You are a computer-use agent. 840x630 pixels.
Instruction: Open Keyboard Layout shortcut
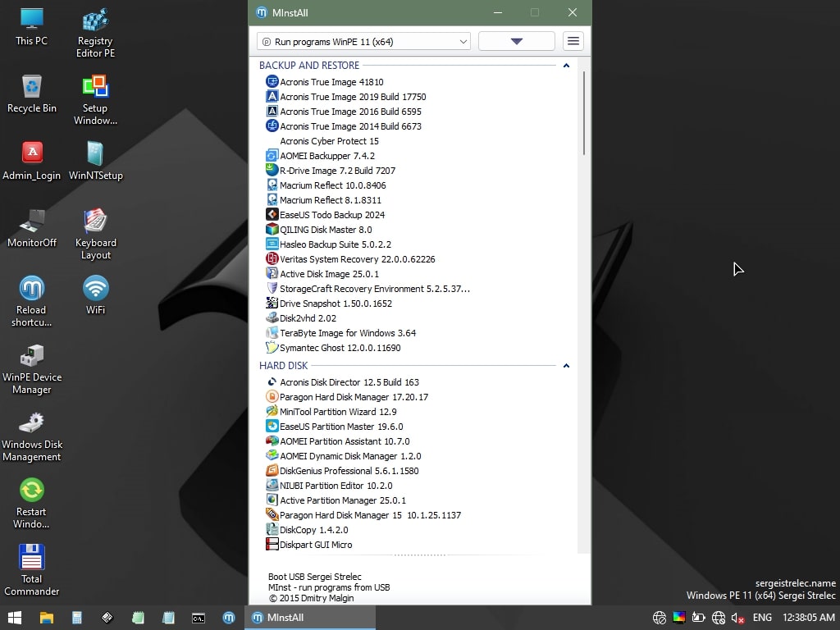tap(95, 234)
